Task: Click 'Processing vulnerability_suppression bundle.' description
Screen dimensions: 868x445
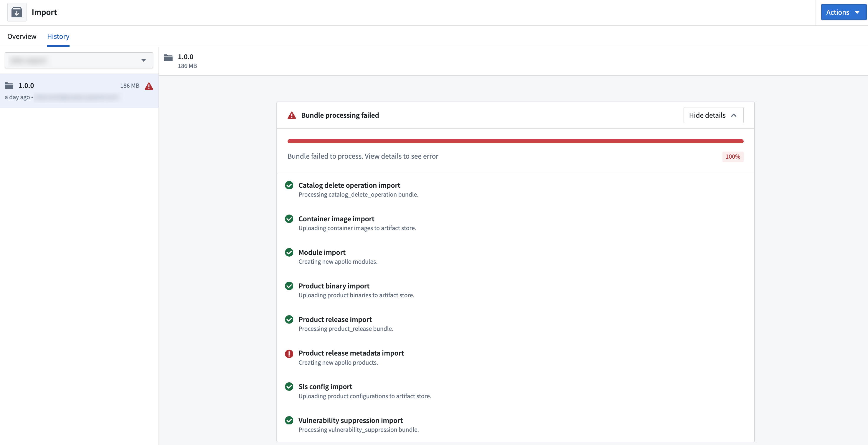Action: [359, 430]
